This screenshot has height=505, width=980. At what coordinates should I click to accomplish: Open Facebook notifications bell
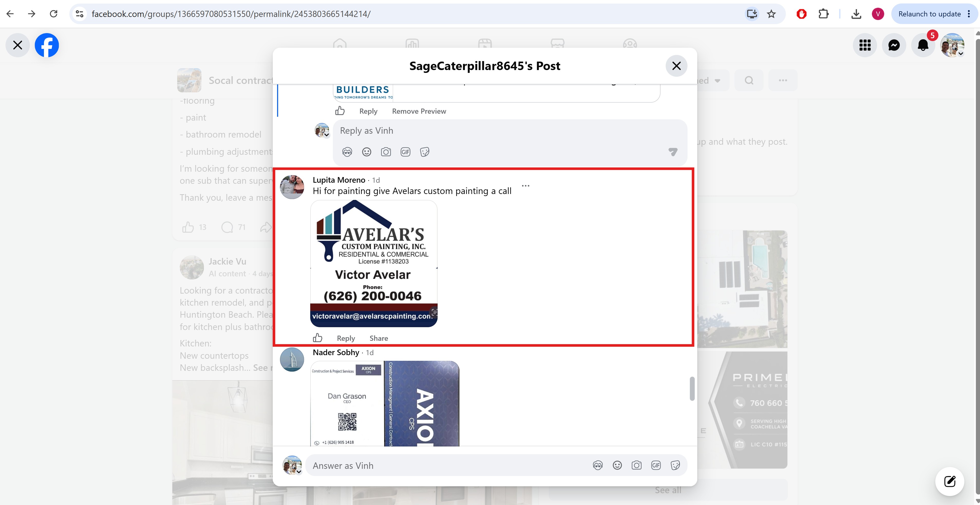(x=923, y=45)
